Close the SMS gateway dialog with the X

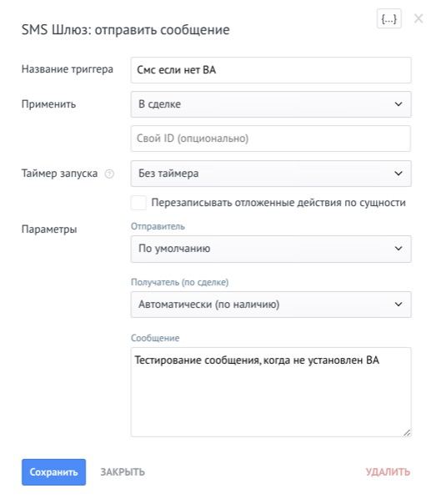418,18
